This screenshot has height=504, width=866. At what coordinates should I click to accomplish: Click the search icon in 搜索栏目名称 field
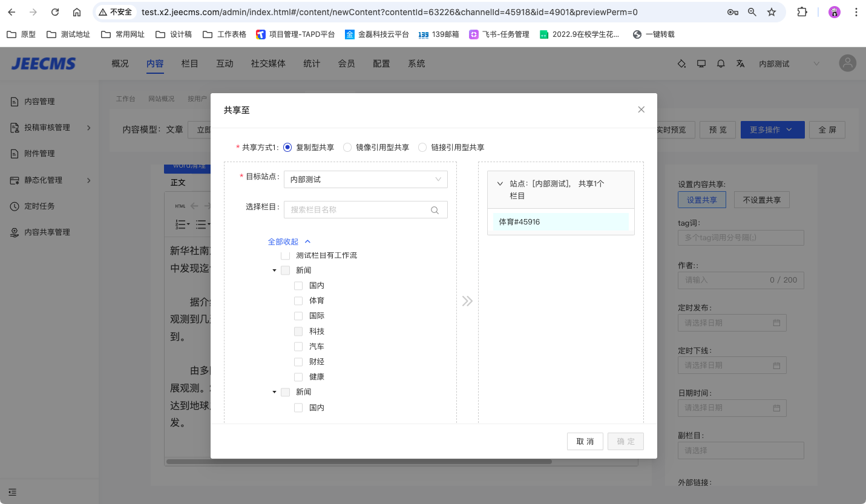pos(435,210)
